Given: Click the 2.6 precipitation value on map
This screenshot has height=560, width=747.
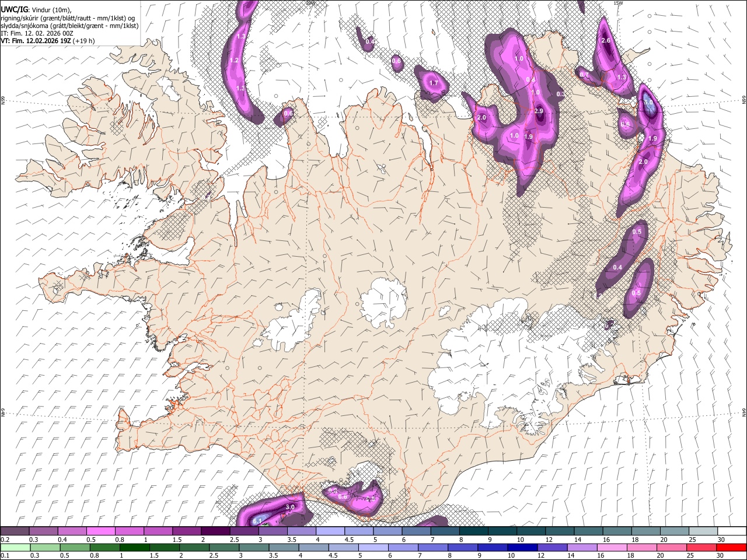Looking at the screenshot, I should pos(606,40).
